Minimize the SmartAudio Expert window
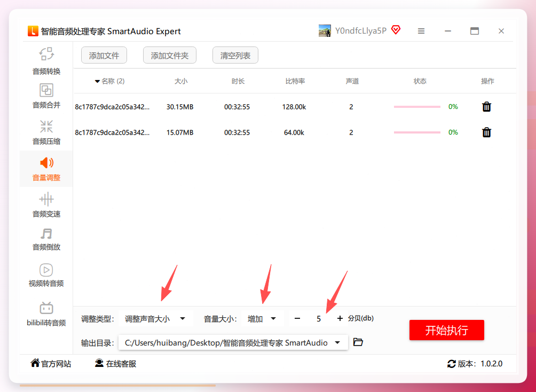The width and height of the screenshot is (536, 392). pos(448,31)
